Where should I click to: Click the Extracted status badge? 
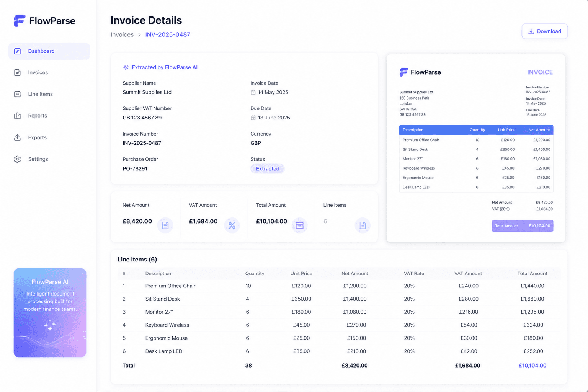tap(268, 169)
